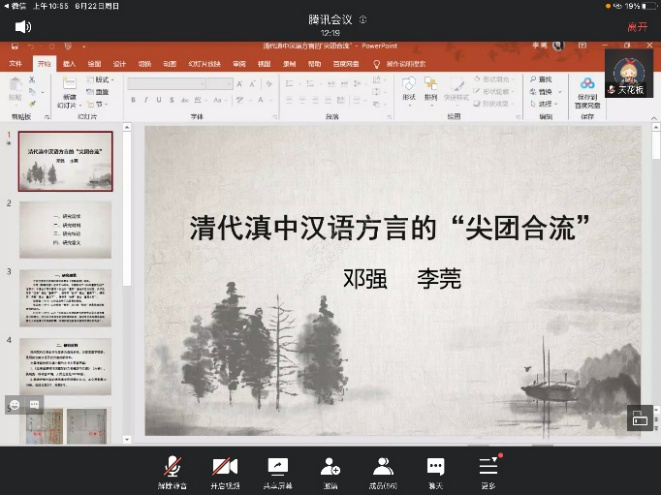Select slide 3 thumbnail
The width and height of the screenshot is (661, 495).
tap(65, 297)
